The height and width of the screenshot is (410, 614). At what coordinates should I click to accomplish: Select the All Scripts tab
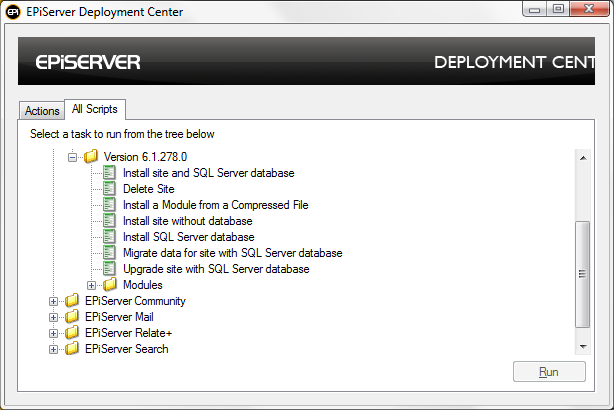pos(93,109)
